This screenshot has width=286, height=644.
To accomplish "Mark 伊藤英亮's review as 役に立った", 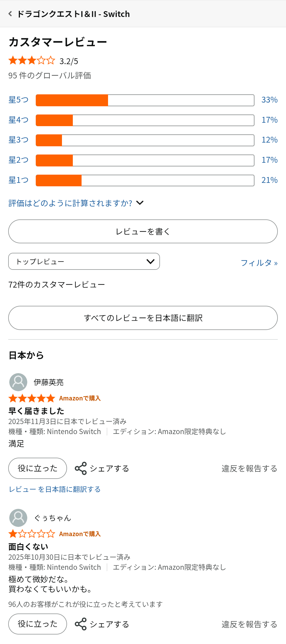I will click(x=38, y=468).
